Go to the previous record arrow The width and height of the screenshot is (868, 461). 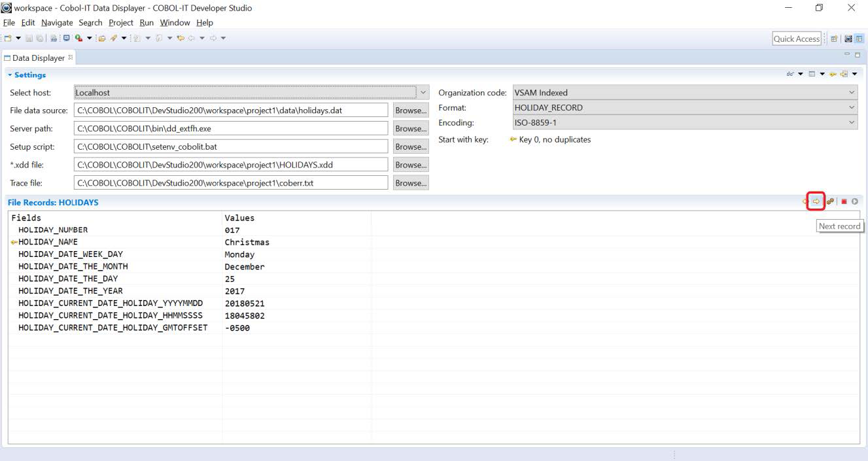[x=805, y=201]
